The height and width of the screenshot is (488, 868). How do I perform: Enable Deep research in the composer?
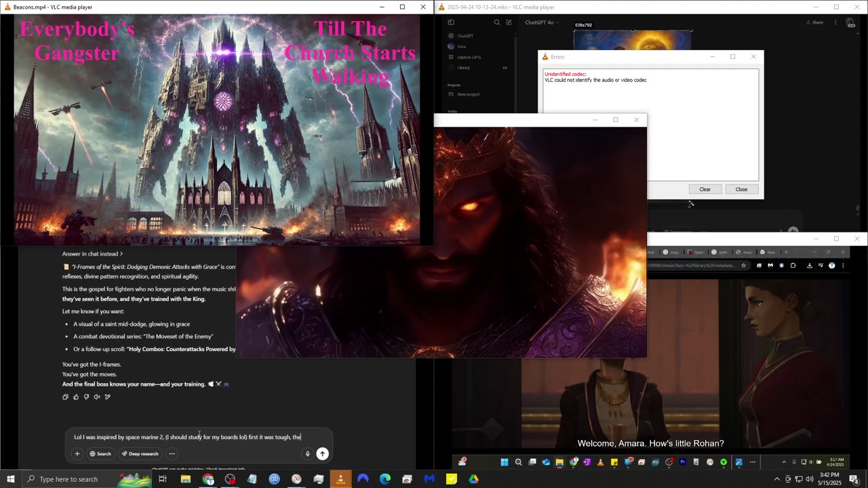click(140, 454)
